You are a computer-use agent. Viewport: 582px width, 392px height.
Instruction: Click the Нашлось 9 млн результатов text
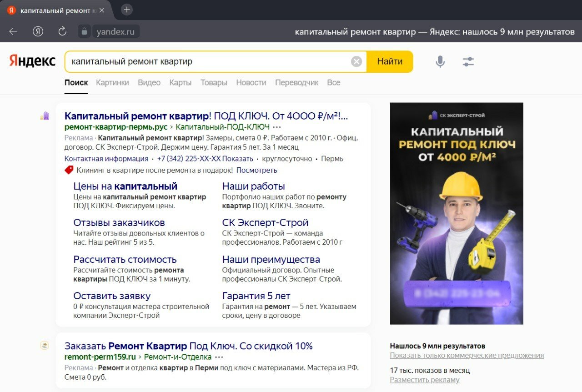[x=437, y=346]
